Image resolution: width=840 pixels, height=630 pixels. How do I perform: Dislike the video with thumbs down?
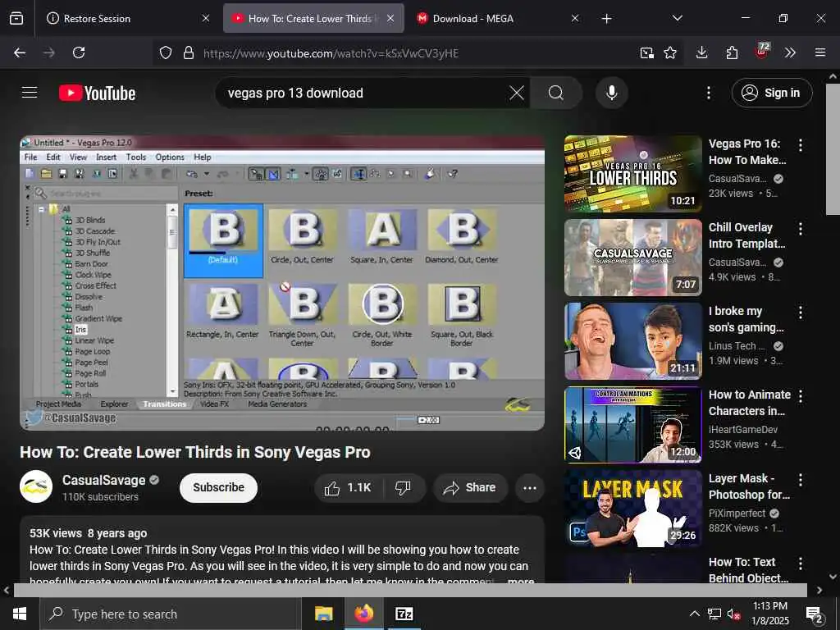click(x=403, y=487)
